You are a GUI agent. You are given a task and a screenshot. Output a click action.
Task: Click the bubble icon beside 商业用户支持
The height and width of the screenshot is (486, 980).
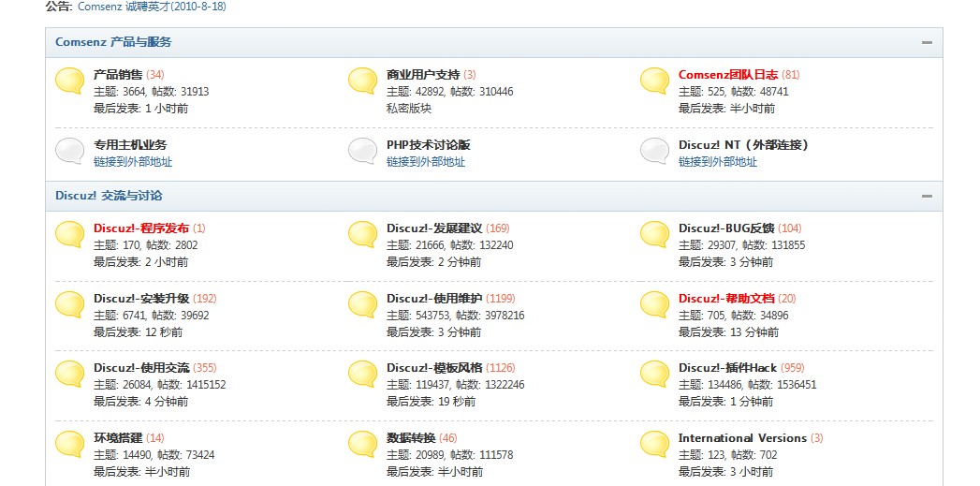coord(362,81)
